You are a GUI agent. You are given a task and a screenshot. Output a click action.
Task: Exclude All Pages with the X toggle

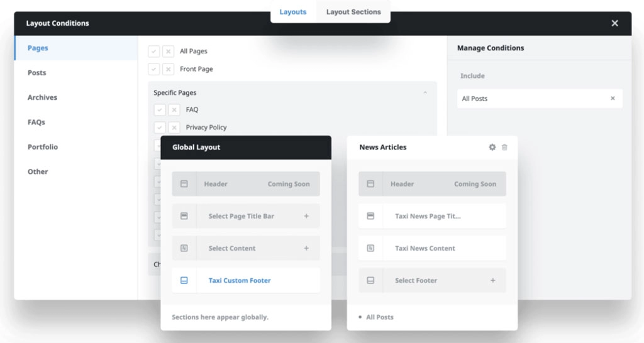[x=168, y=52]
